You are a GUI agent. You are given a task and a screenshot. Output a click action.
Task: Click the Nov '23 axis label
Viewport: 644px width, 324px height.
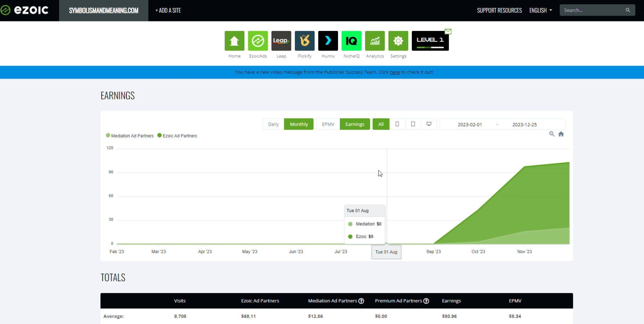(524, 251)
